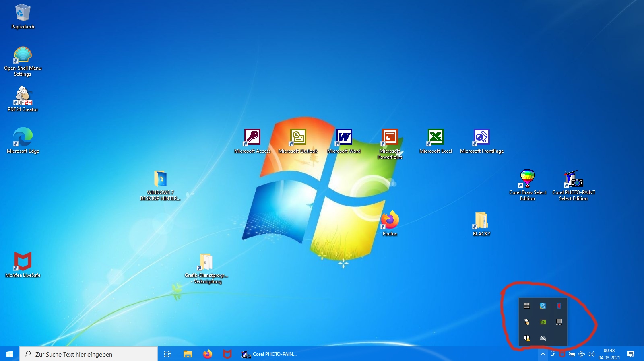Open the battery power status icon

572,354
